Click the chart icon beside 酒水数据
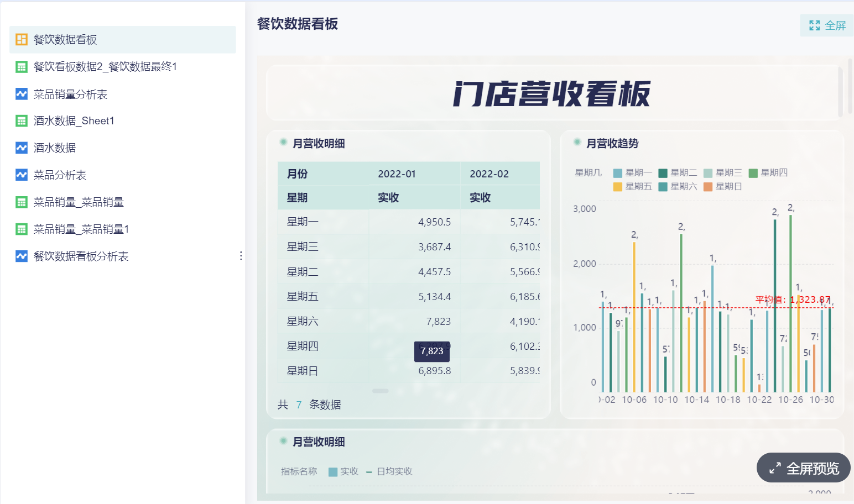The height and width of the screenshot is (504, 854). click(x=22, y=148)
